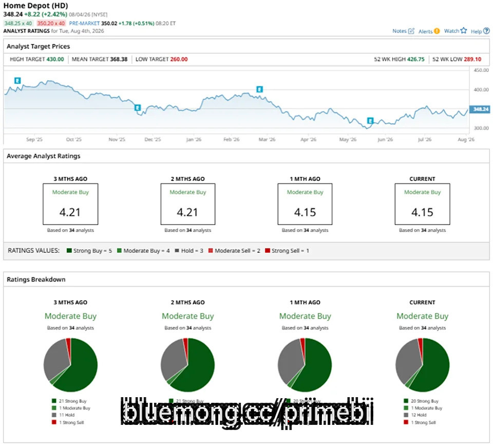
Task: Click the Aug '26 x-axis label
Action: click(x=466, y=139)
